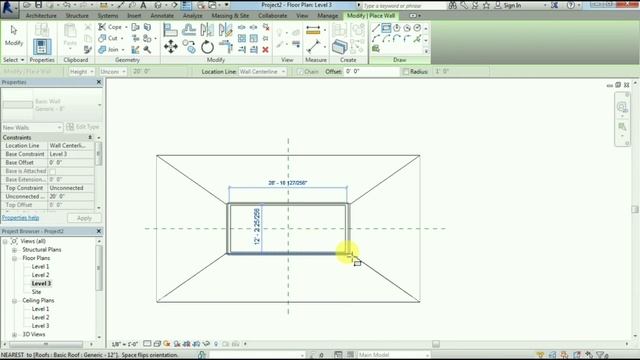Viewport: 640px width, 360px height.
Task: Open the Insert ribbon tab
Action: click(134, 16)
